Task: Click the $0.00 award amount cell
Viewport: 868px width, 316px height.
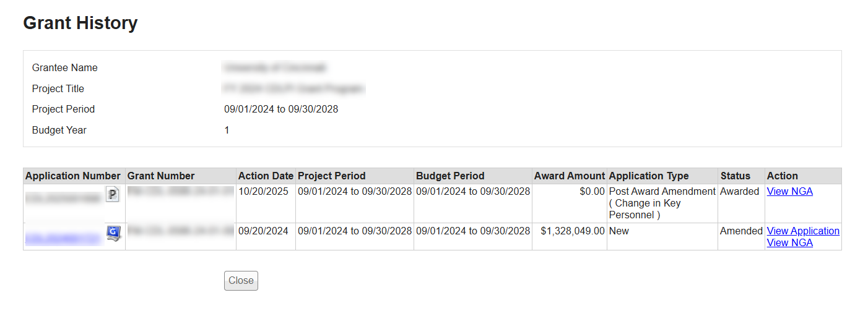Action: coord(592,192)
